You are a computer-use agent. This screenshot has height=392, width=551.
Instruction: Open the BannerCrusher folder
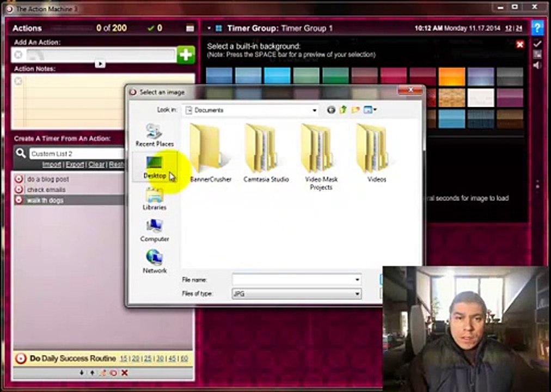click(211, 153)
